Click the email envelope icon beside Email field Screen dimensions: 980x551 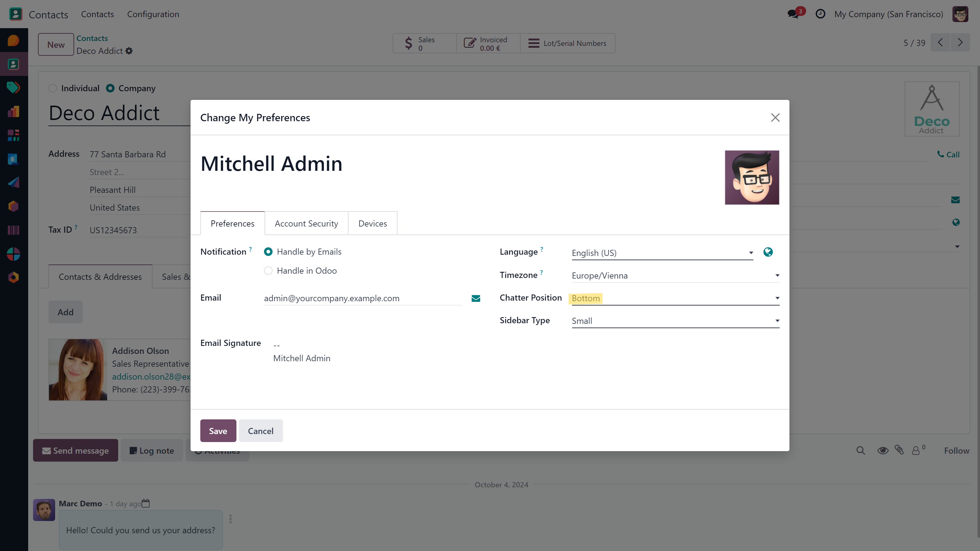[x=476, y=298]
